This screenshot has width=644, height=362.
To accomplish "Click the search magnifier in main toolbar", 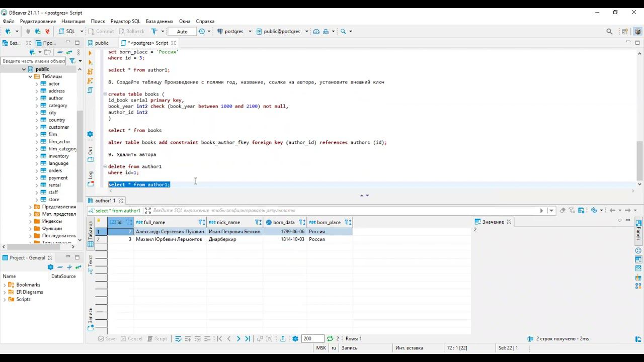I will coord(343,31).
